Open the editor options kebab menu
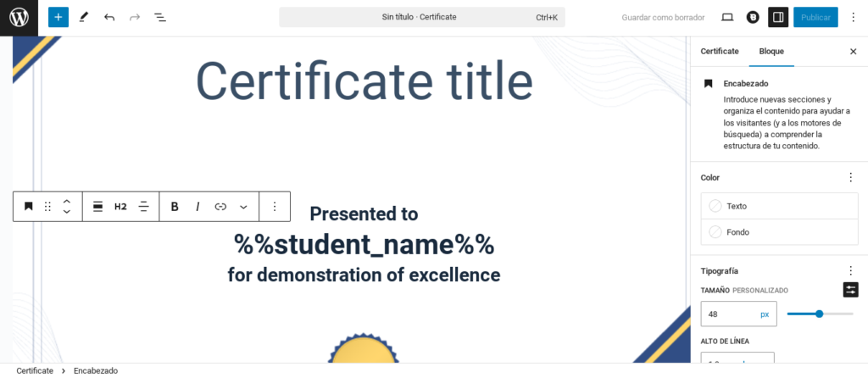 click(853, 17)
